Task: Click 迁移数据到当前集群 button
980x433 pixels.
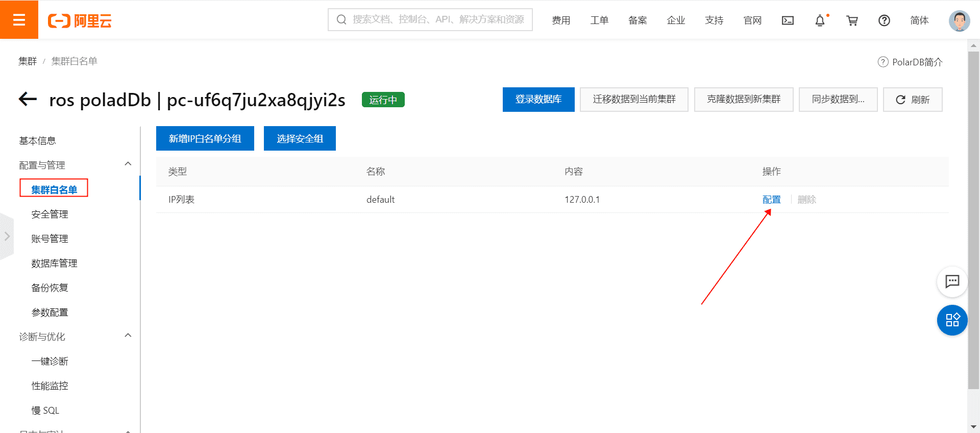Action: pyautogui.click(x=634, y=100)
